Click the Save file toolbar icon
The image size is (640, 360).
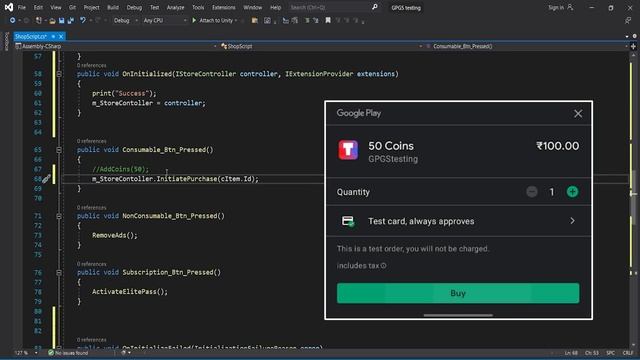point(61,20)
